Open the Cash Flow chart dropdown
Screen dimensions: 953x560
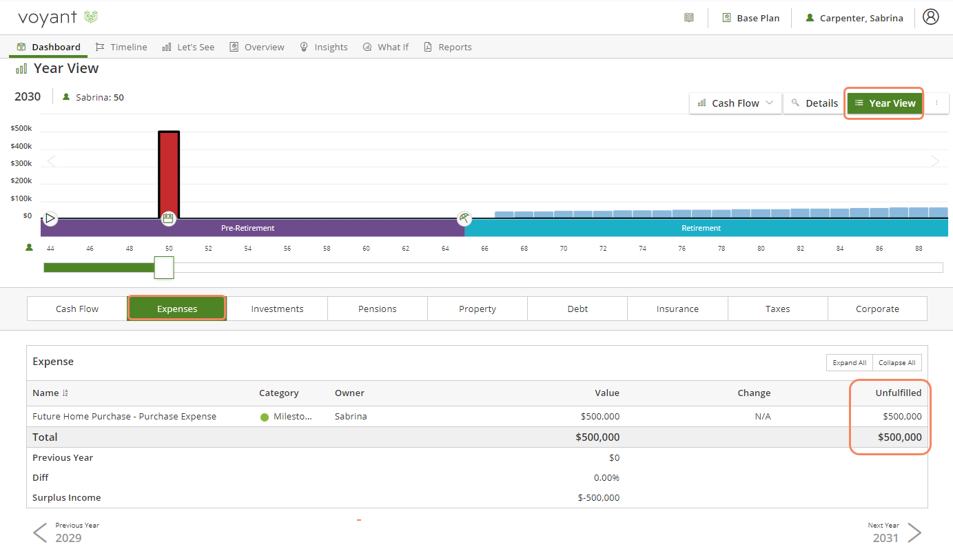tap(735, 103)
